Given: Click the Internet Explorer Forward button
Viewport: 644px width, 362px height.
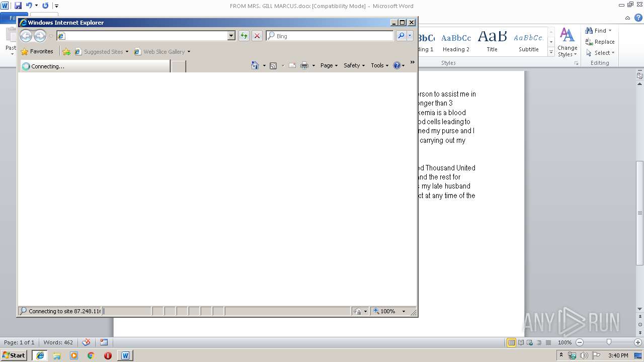Looking at the screenshot, I should tap(40, 36).
